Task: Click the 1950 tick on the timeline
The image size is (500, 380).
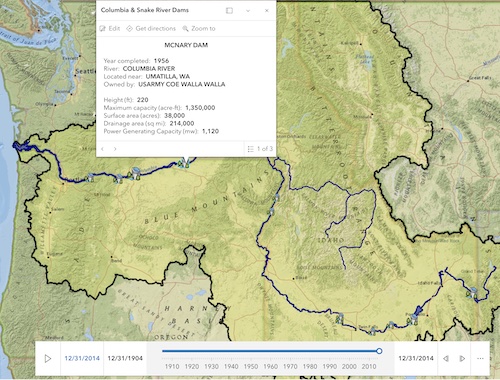Action: [251, 366]
